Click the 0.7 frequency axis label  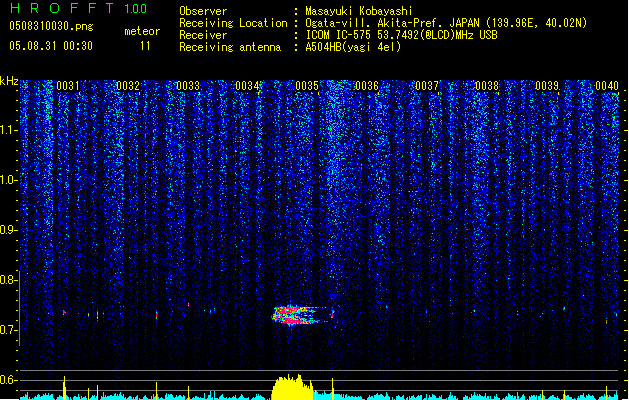click(x=7, y=330)
